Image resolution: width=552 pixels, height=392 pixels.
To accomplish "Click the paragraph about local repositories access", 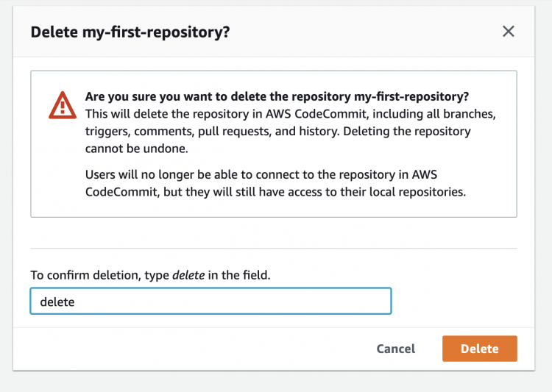I will 275,183.
